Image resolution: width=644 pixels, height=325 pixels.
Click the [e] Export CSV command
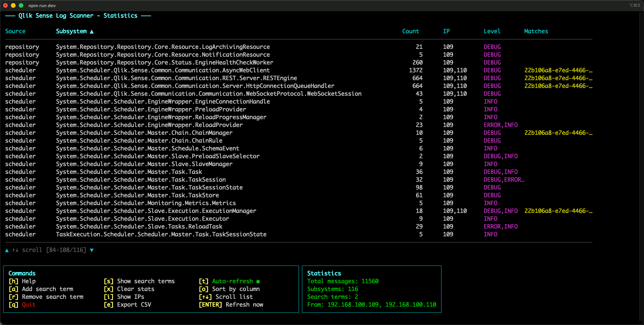coord(127,305)
